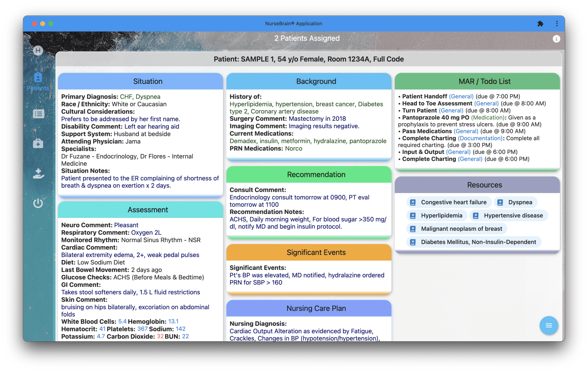The image size is (588, 372).
Task: Select the Input & Output todo item
Action: point(458,152)
